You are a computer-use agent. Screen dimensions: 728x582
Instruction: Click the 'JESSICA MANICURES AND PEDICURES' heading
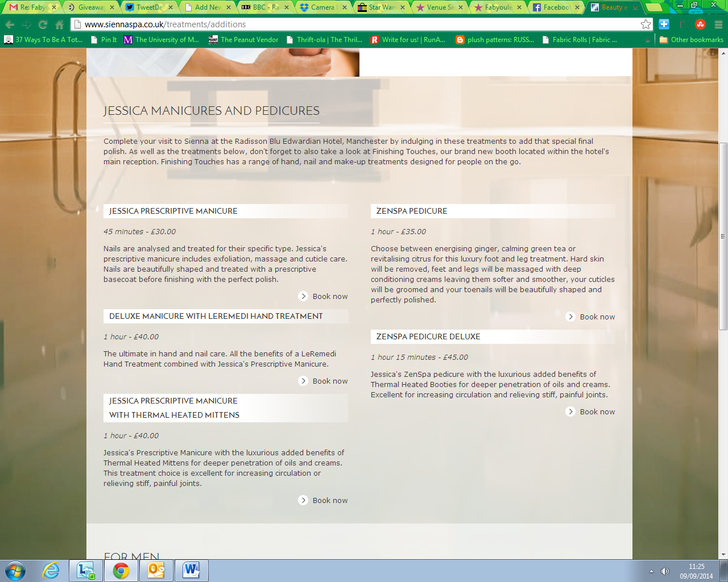point(212,111)
